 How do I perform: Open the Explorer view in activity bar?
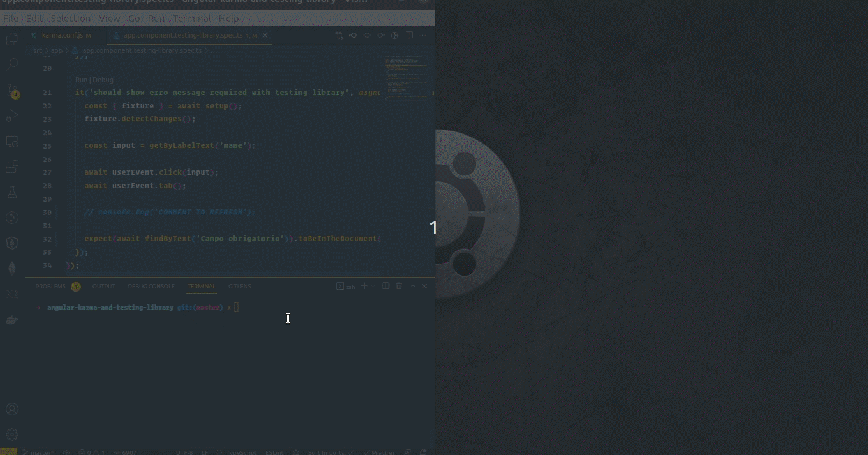tap(12, 39)
